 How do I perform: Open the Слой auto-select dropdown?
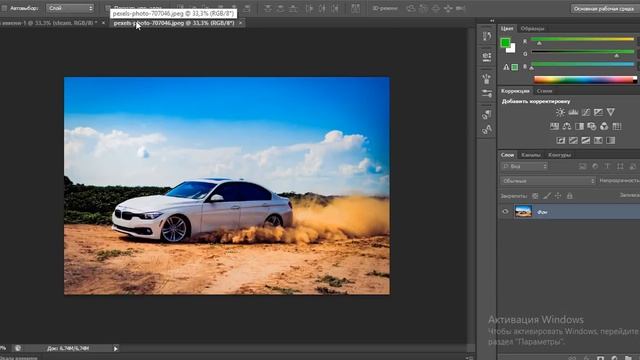tap(70, 8)
